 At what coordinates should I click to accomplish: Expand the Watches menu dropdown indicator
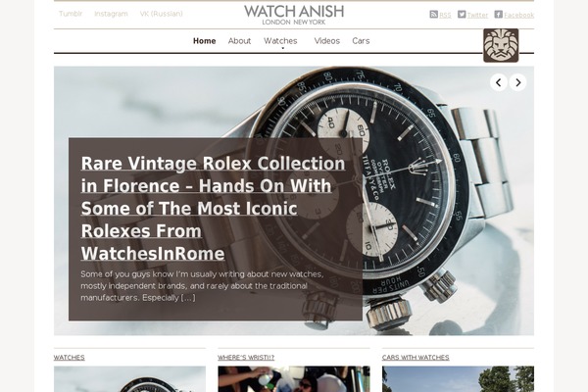283,48
